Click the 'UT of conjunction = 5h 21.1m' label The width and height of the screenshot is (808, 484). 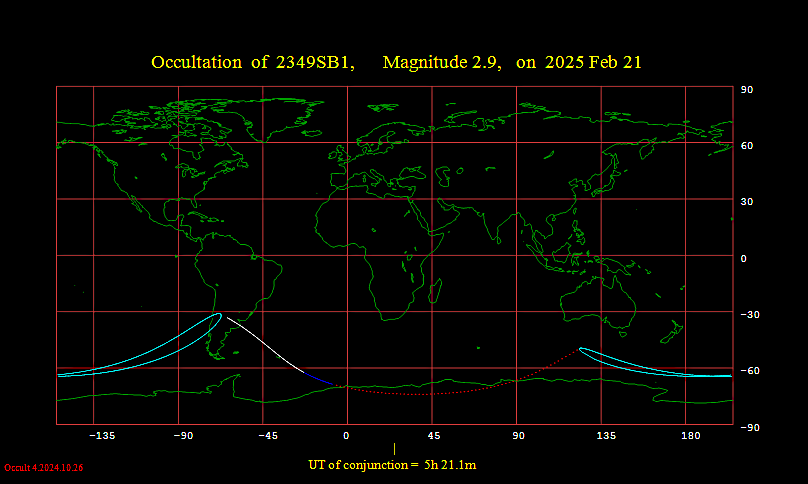(392, 465)
